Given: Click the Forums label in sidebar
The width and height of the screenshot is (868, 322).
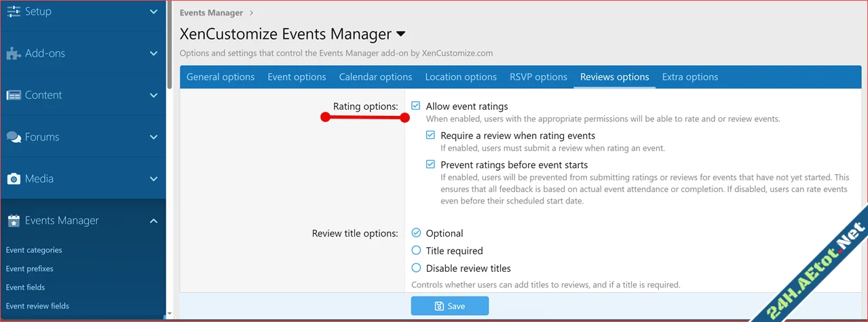Looking at the screenshot, I should point(42,138).
